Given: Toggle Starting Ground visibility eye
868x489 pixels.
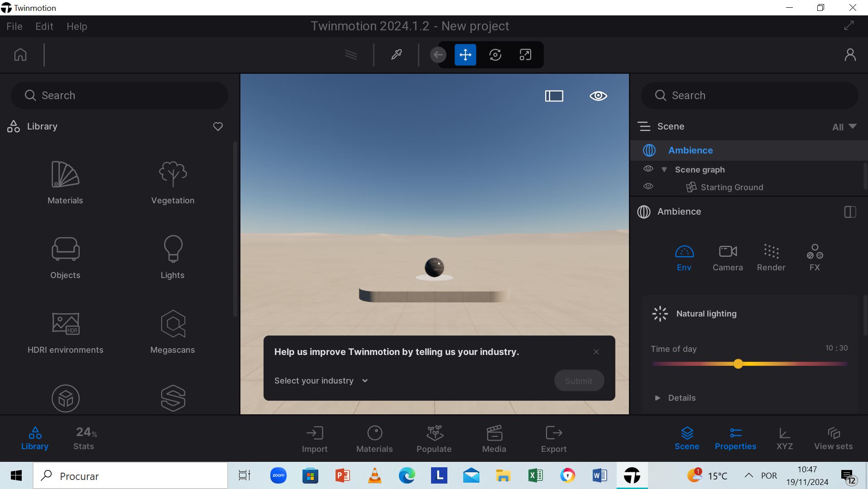Looking at the screenshot, I should tap(648, 187).
